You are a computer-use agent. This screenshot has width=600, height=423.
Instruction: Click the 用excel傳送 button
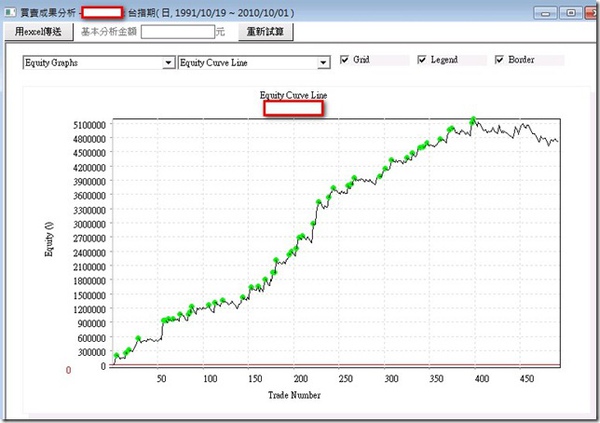pos(38,31)
